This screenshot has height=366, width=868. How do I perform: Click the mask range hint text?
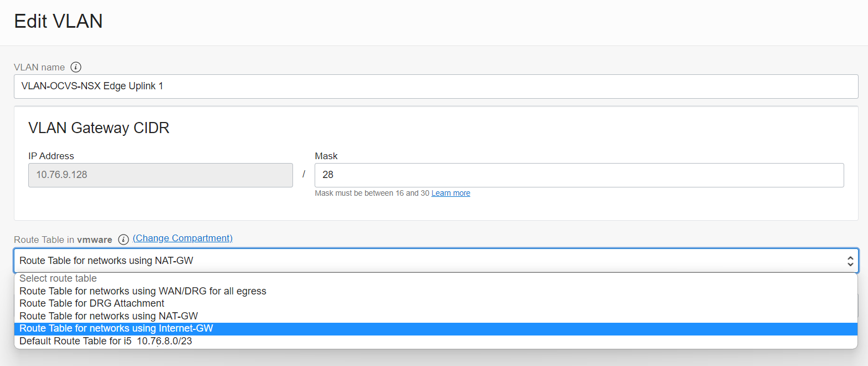click(372, 193)
